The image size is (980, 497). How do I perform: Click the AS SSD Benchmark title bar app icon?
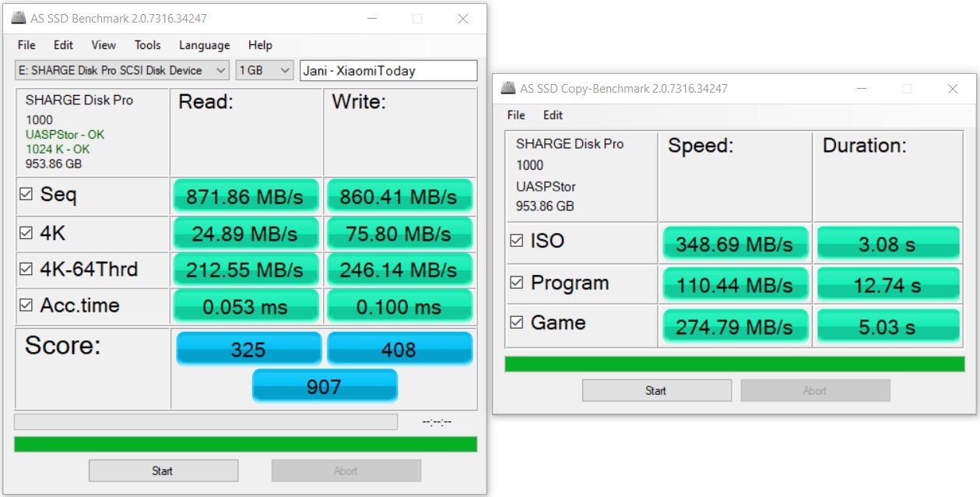(x=18, y=19)
